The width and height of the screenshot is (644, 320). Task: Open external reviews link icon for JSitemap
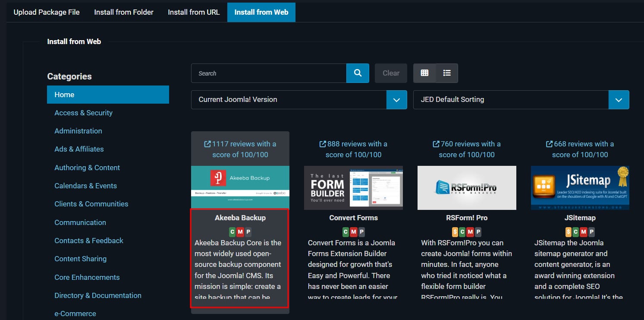pos(549,144)
